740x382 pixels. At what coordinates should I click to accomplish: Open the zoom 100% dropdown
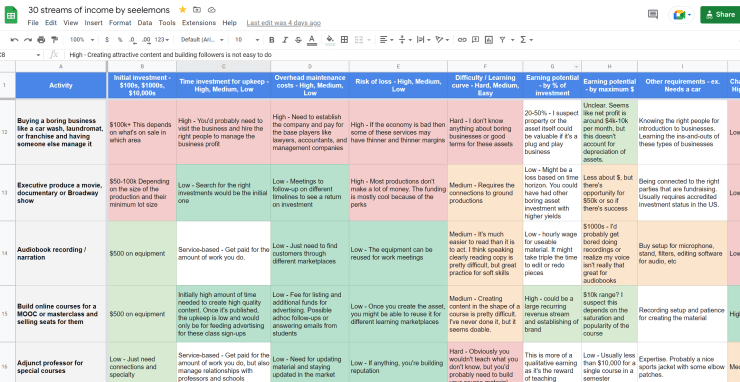pyautogui.click(x=82, y=40)
